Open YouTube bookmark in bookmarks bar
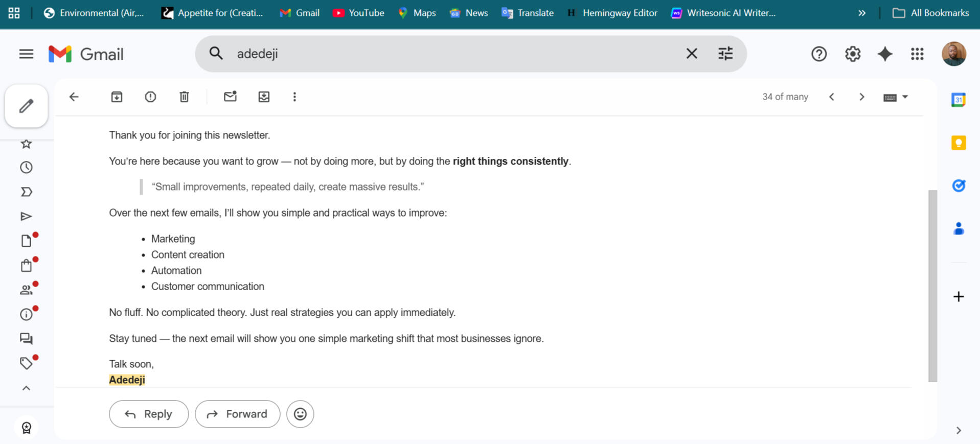The image size is (980, 444). click(x=358, y=13)
